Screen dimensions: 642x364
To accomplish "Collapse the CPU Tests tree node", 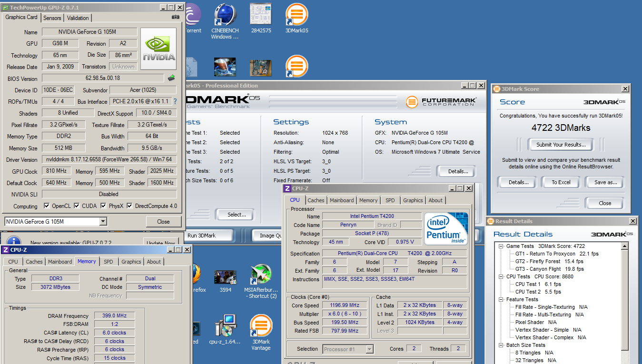I will (x=501, y=276).
